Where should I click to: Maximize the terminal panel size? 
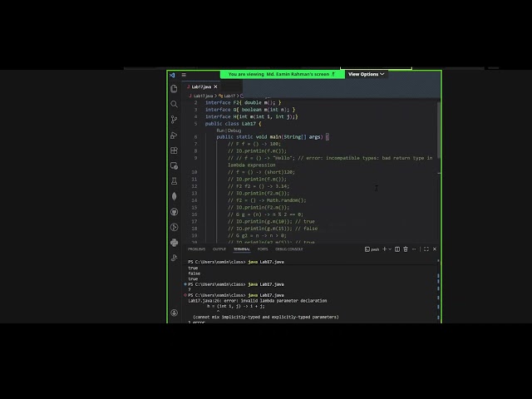tap(426, 249)
